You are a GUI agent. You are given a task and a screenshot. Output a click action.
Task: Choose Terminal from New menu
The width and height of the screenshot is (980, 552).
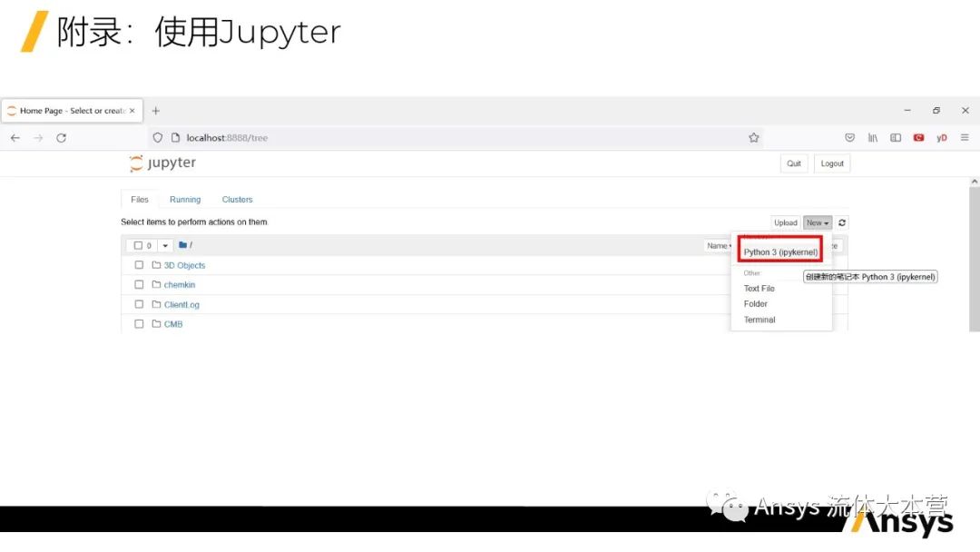point(759,320)
